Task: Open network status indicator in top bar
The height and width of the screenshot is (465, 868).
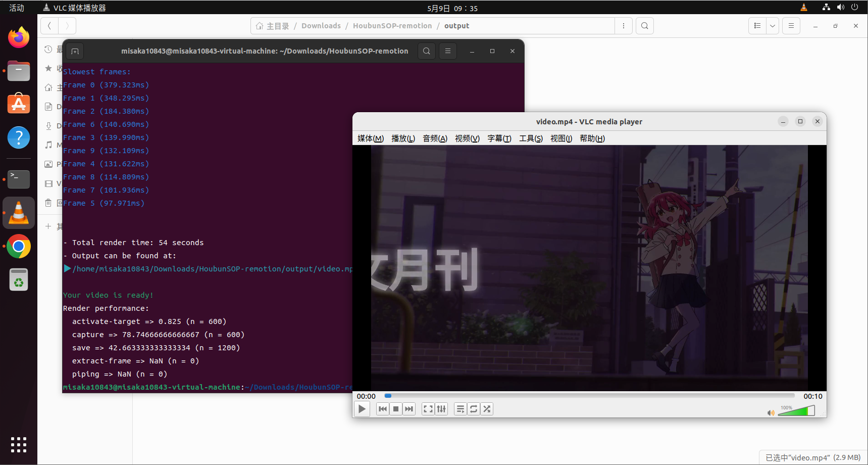Action: pos(826,7)
